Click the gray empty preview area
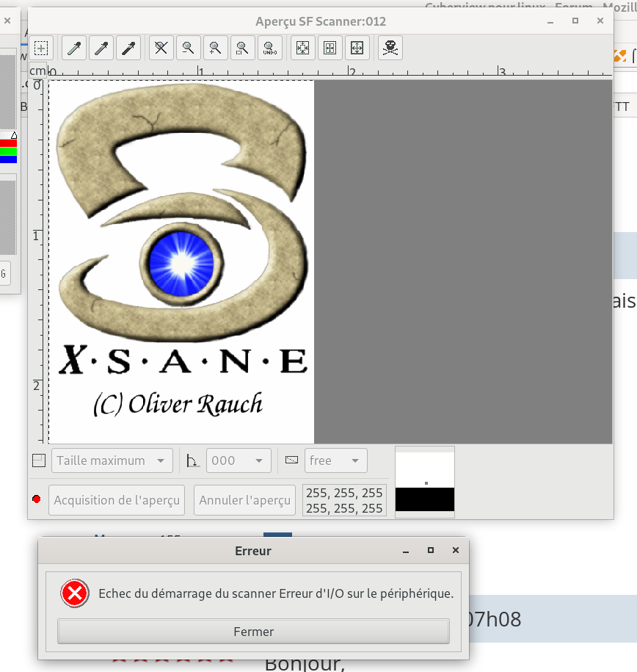 [463, 262]
